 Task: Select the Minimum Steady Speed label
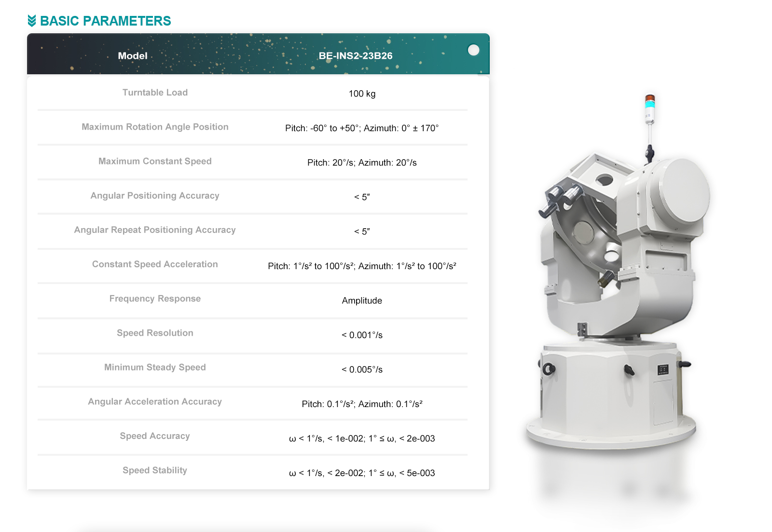click(x=155, y=367)
